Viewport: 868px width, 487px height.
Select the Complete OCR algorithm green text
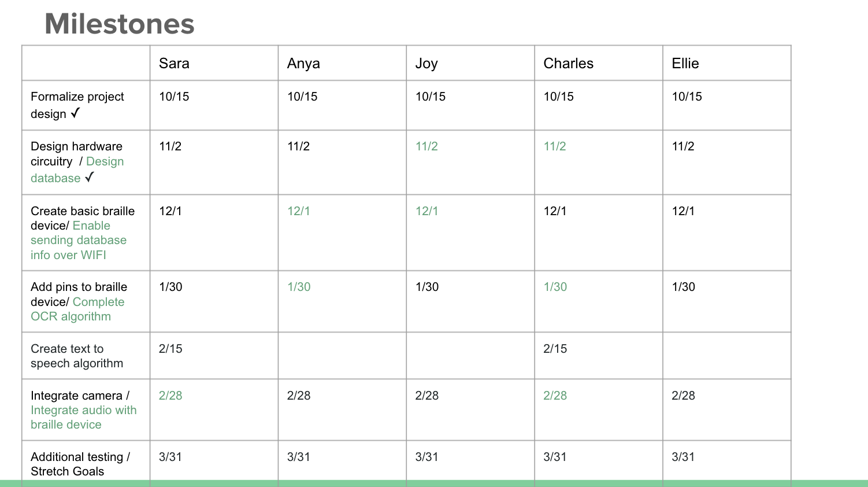(77, 309)
